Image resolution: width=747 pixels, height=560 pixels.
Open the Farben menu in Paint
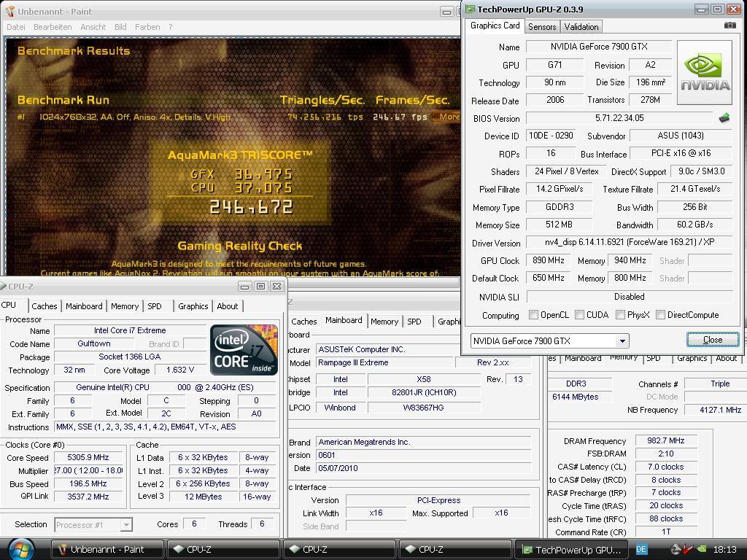point(147,27)
